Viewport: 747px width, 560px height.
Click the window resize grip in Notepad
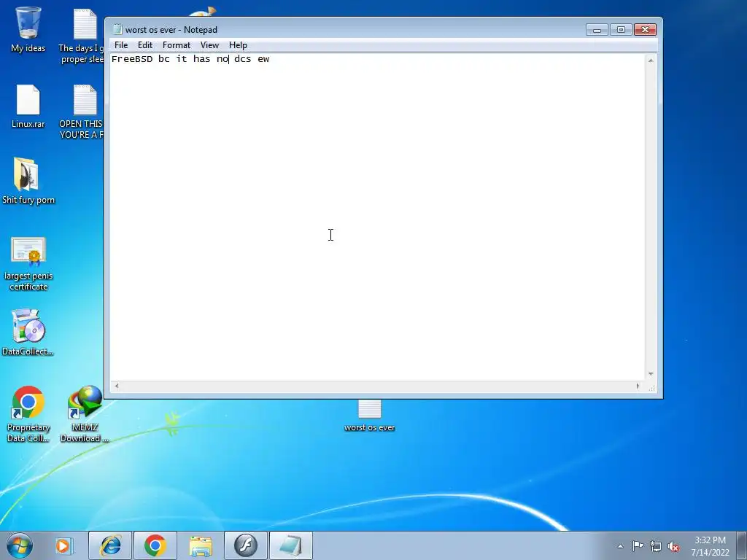(651, 388)
